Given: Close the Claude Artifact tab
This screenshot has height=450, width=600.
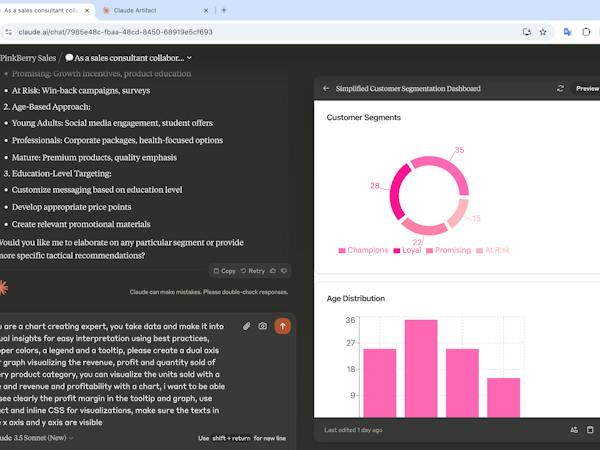Looking at the screenshot, I should [x=206, y=11].
